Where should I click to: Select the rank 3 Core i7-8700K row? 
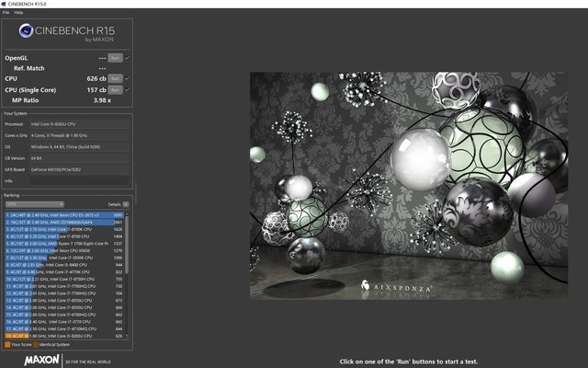[x=64, y=229]
